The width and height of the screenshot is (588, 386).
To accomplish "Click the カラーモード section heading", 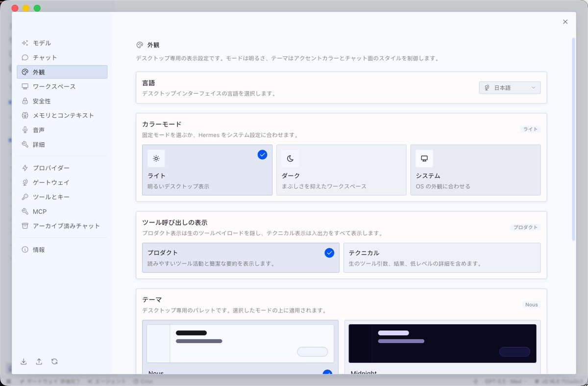I will [162, 124].
